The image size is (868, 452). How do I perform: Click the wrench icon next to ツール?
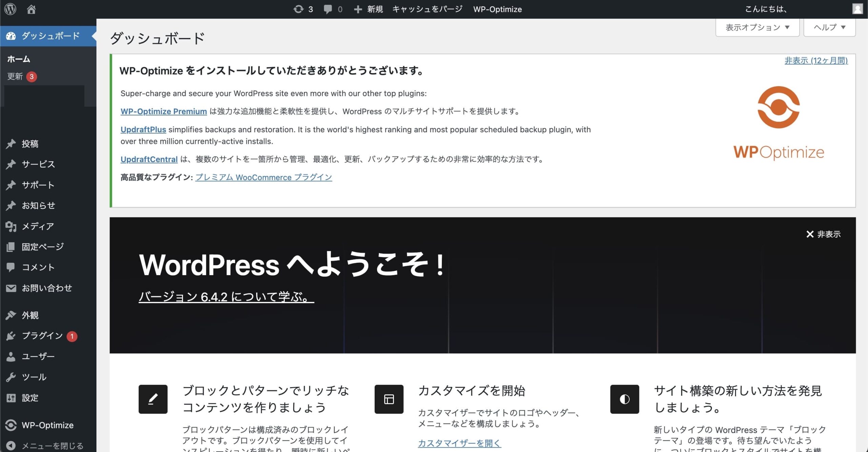11,377
